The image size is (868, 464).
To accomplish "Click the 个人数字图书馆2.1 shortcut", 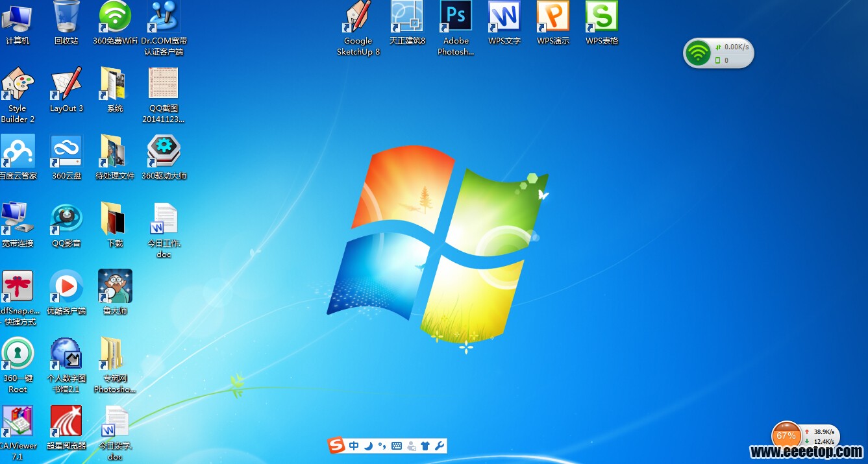I will pyautogui.click(x=66, y=366).
